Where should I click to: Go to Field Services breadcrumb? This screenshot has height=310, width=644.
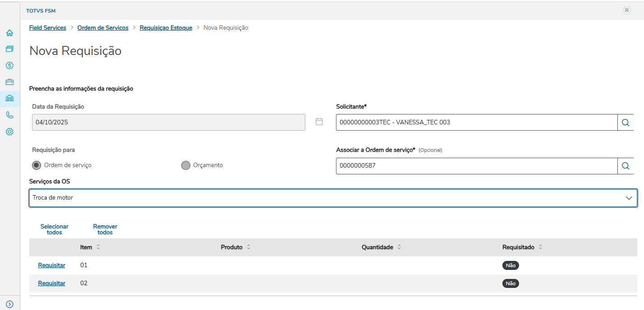coord(47,28)
